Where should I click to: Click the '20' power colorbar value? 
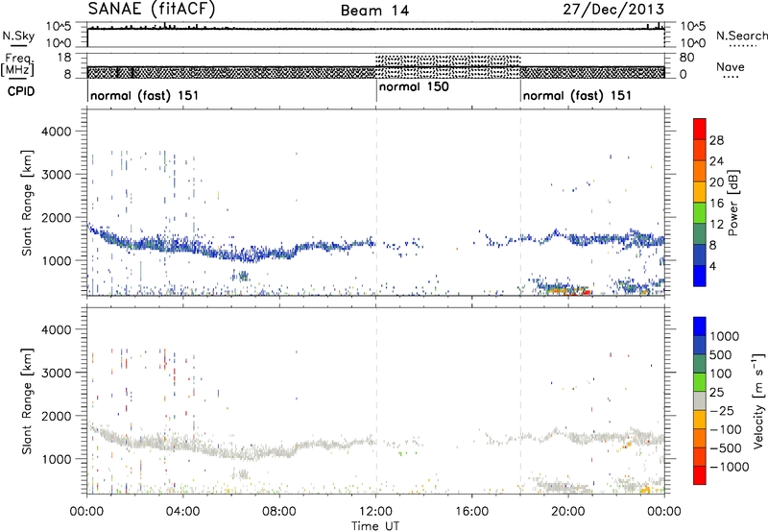pyautogui.click(x=716, y=182)
